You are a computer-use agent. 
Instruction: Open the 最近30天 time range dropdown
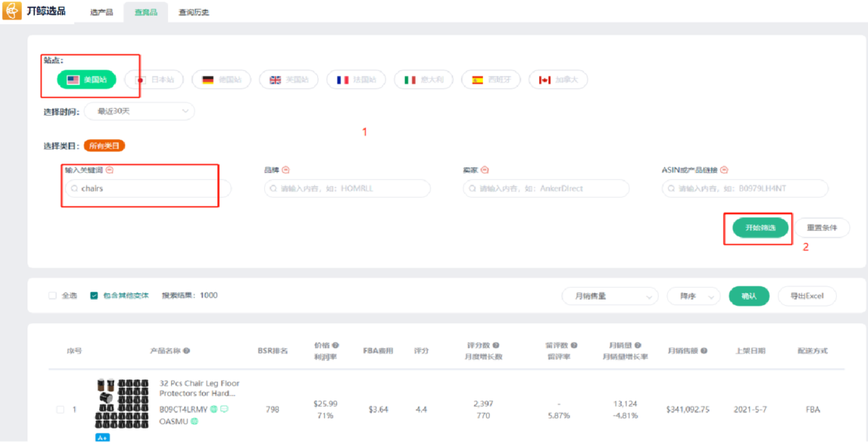click(x=139, y=112)
